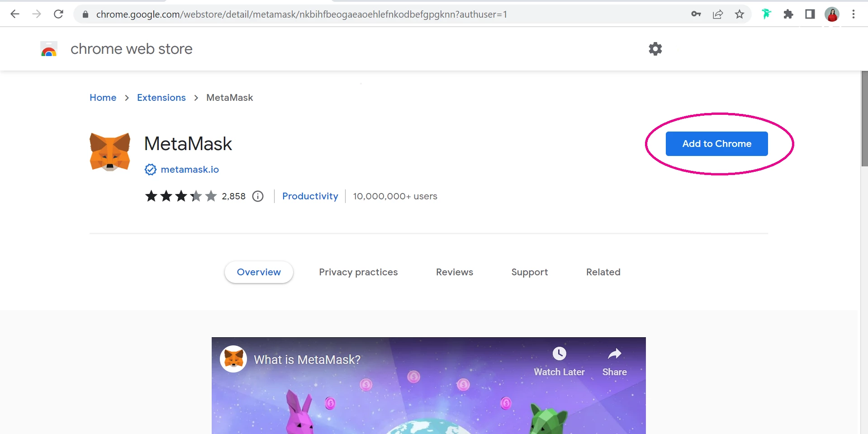Switch to the Related tab
Screen dimensions: 868x434
point(603,272)
